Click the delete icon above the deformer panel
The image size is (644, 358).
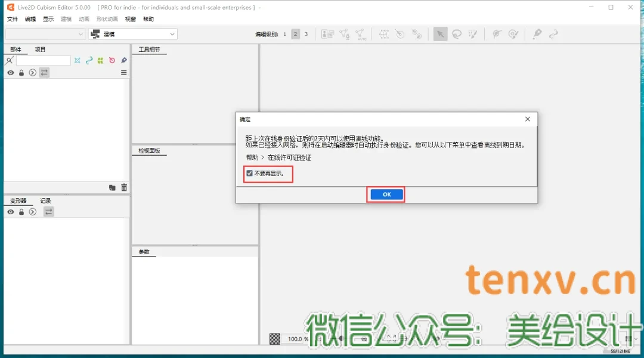coord(123,187)
